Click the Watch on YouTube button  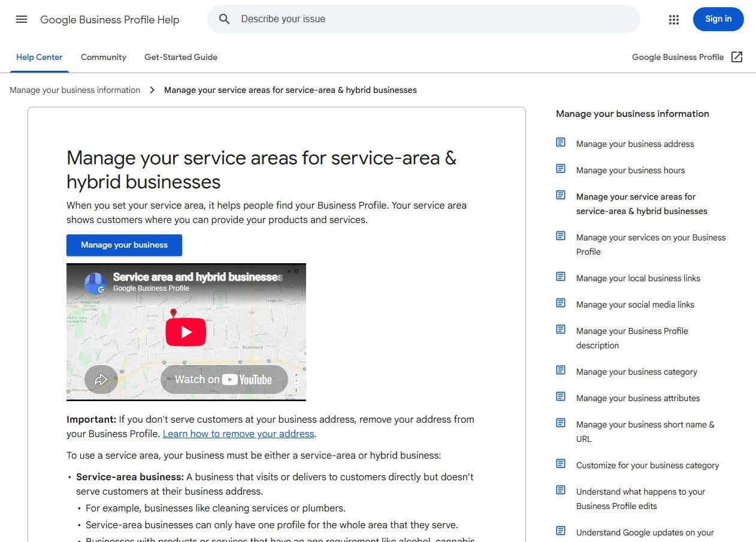pyautogui.click(x=224, y=380)
